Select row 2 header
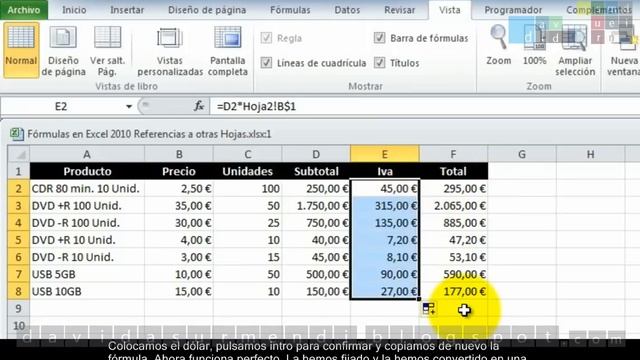 point(18,189)
